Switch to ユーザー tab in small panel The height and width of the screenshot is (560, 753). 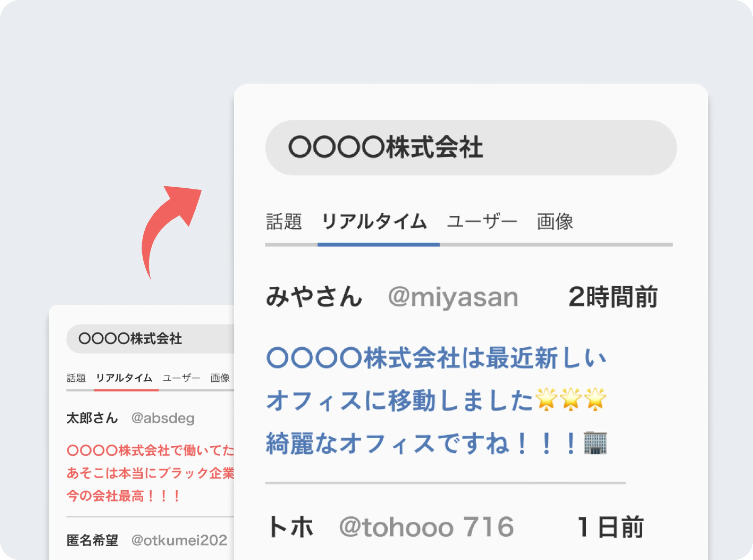pyautogui.click(x=181, y=378)
